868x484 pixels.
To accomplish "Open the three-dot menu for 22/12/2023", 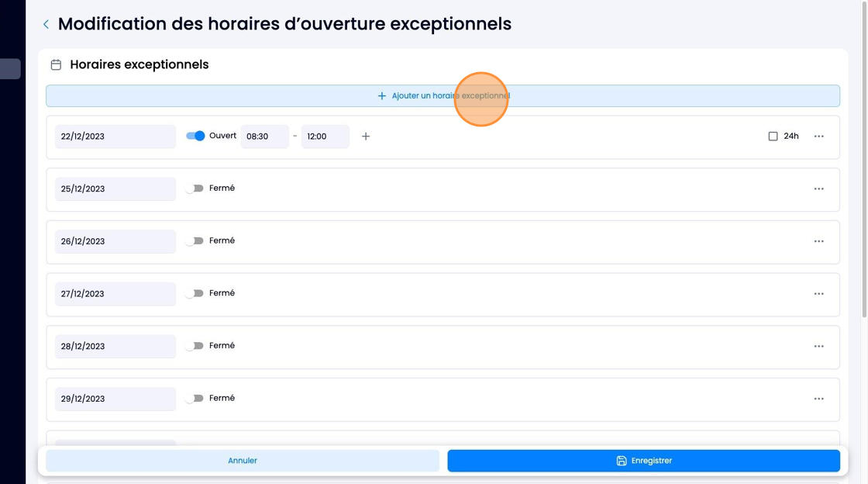I will (x=818, y=137).
